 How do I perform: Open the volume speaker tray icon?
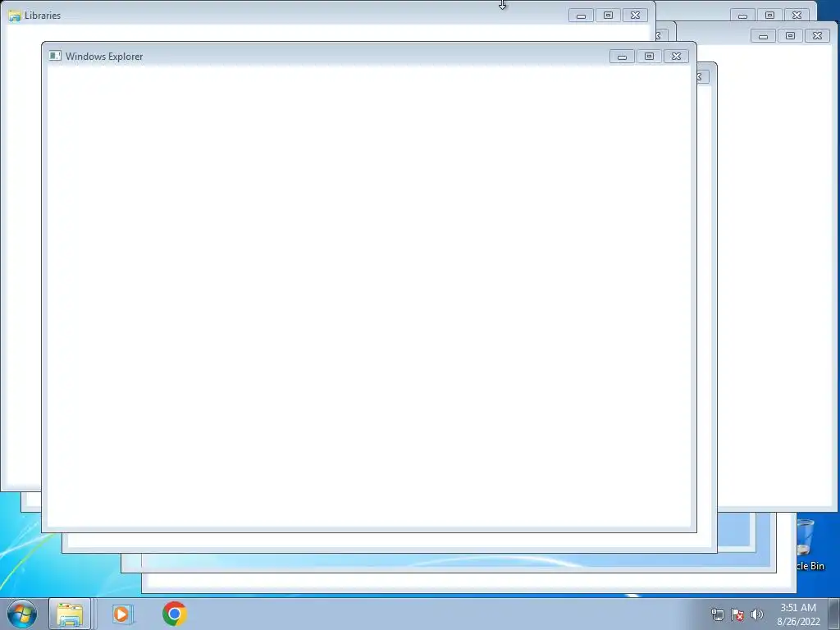click(x=757, y=614)
